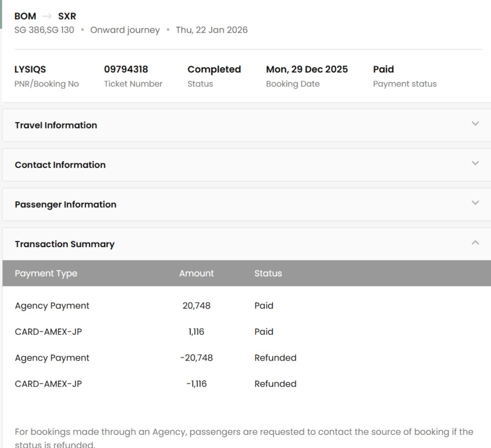Click the agency booking refund notice text

tap(244, 438)
